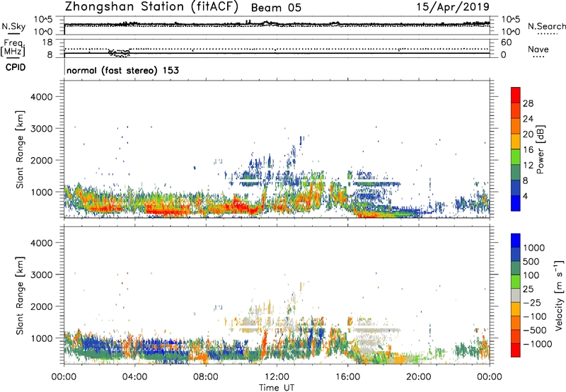Click the "4000" tick in the velocity panel
566x392 pixels.
[42, 243]
